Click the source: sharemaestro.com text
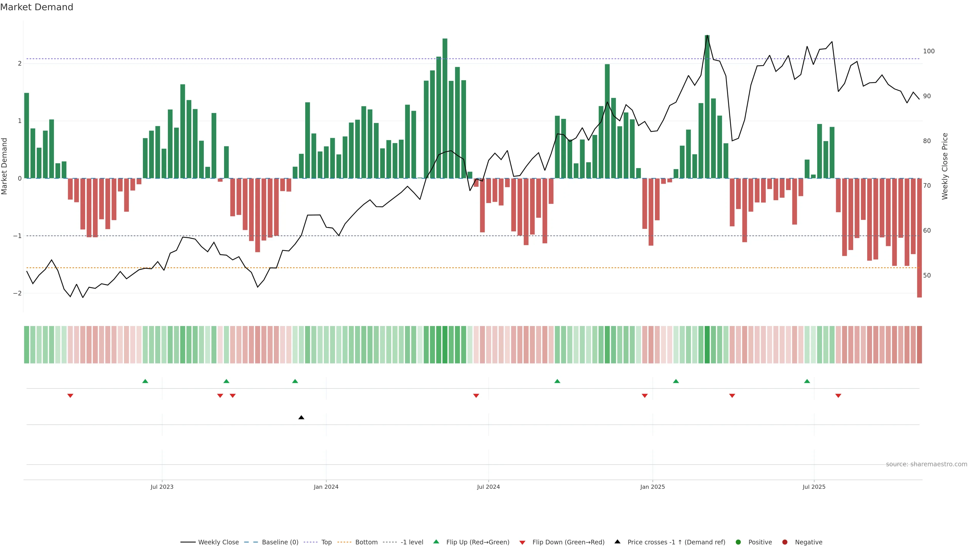 click(926, 464)
